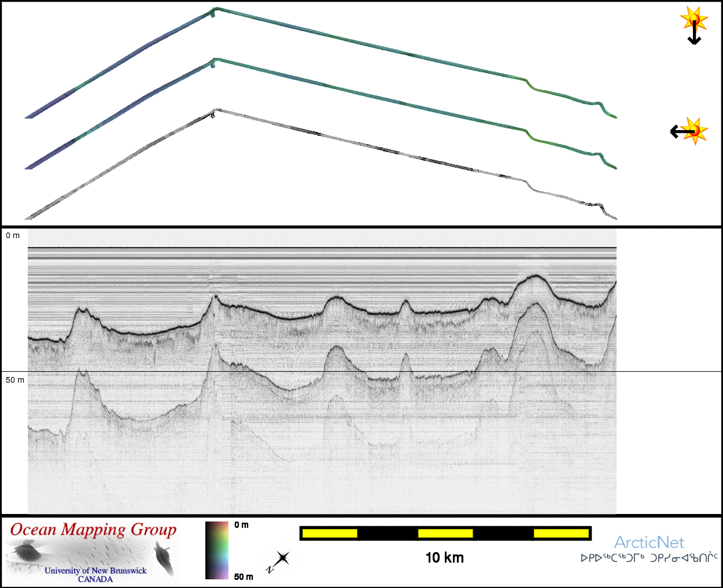Click the sun icon with left-pointing arrow
The height and width of the screenshot is (588, 723).
689,131
